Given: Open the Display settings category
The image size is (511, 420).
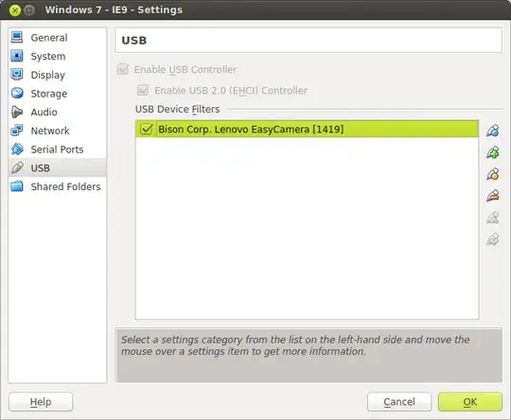Looking at the screenshot, I should click(x=58, y=75).
